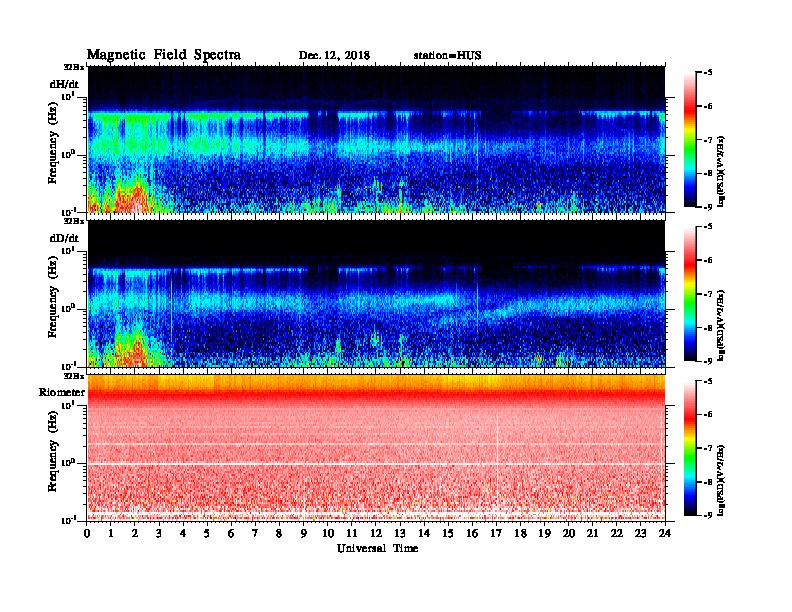792x612 pixels.
Task: Open the dD/dt spectrogram plot
Action: tap(376, 294)
